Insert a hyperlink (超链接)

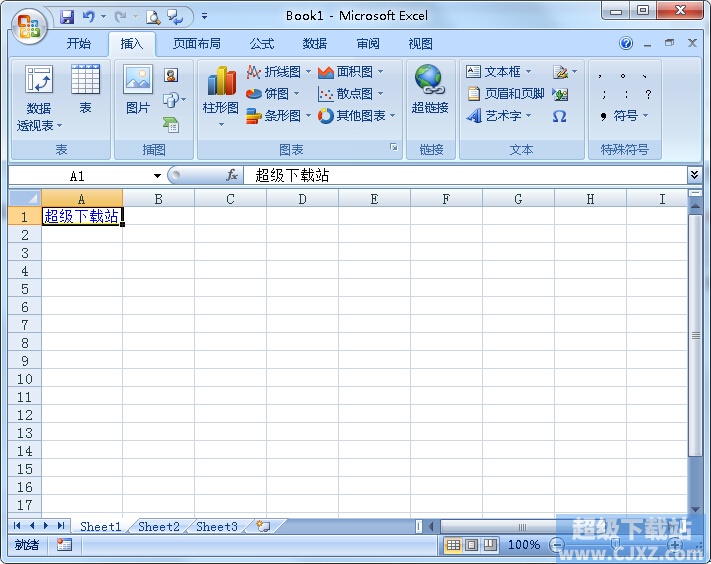pyautogui.click(x=429, y=88)
